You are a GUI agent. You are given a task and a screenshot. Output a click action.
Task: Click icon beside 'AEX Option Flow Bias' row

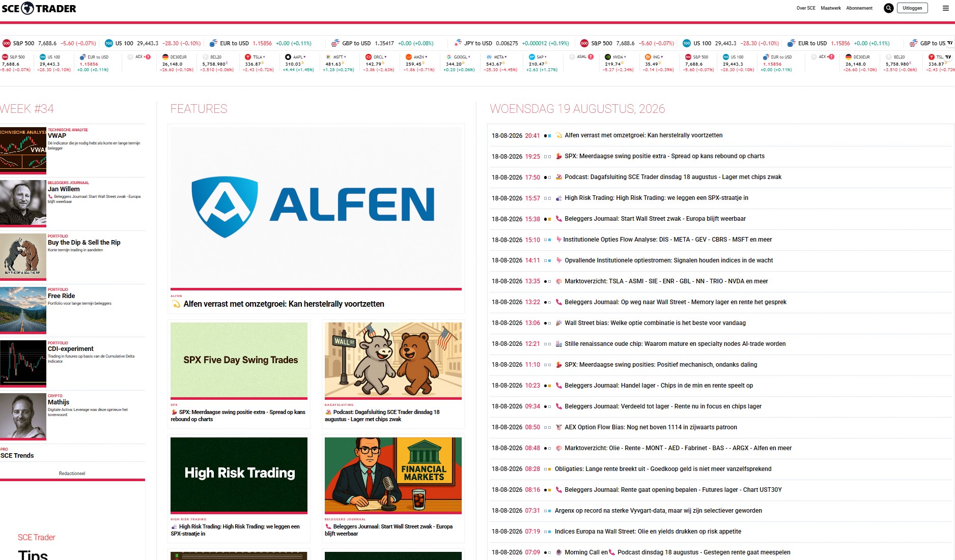click(x=559, y=427)
